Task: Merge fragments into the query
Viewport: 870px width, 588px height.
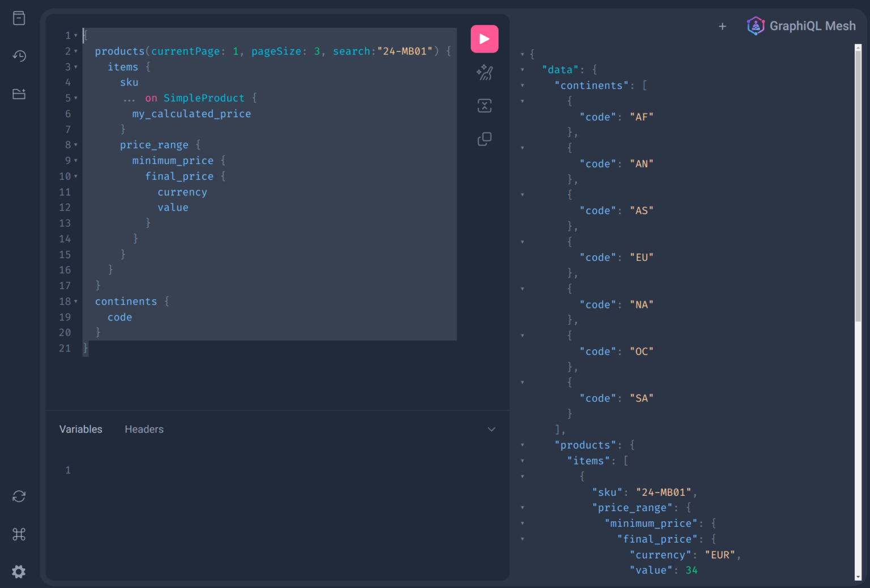Action: point(484,105)
